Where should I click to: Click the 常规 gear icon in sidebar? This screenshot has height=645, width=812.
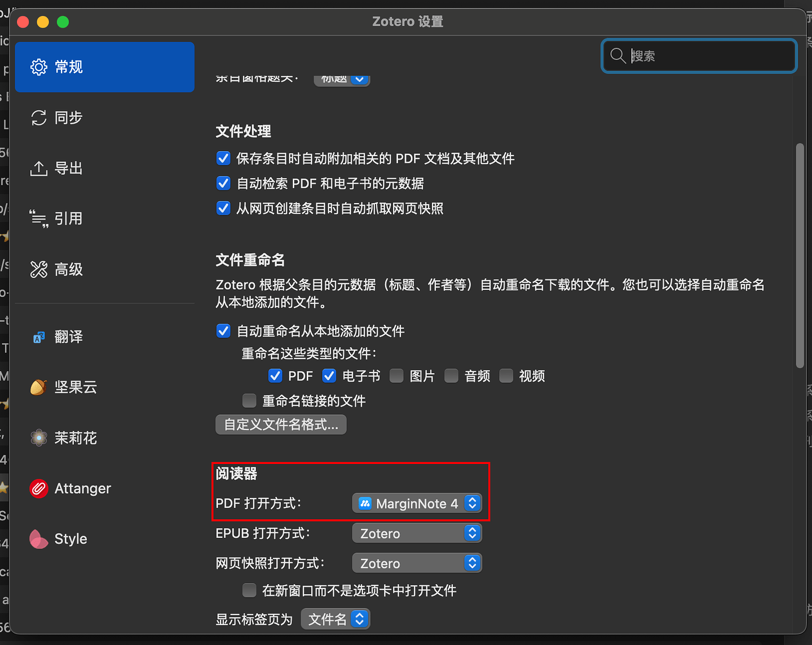(x=39, y=67)
